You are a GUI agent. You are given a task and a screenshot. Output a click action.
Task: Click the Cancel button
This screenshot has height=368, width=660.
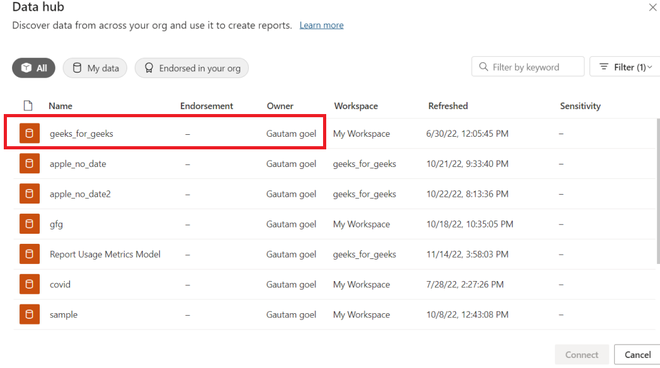tap(638, 355)
